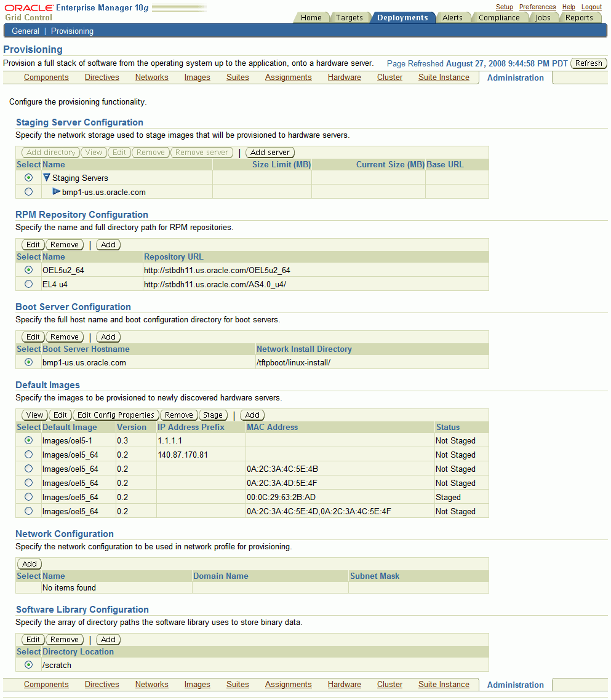Open the bottom Cluster link

click(x=389, y=685)
